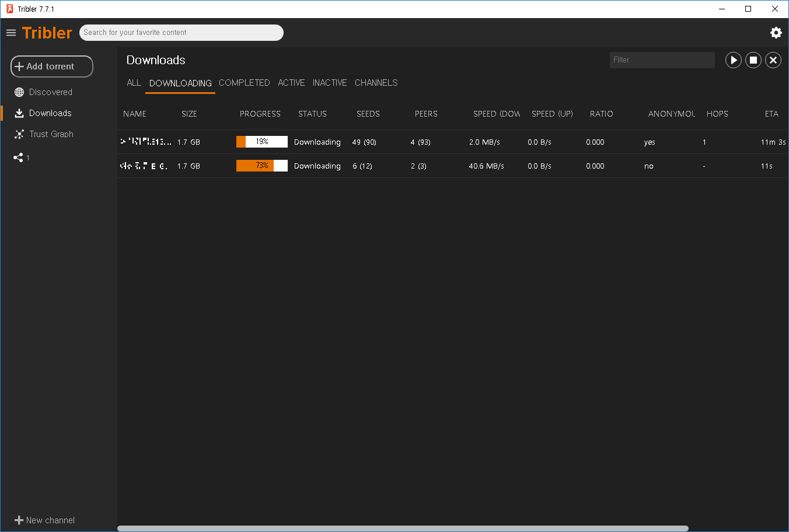Screen dimensions: 789x532
Task: Select the row with 49 (90) seeds
Action: click(453, 142)
